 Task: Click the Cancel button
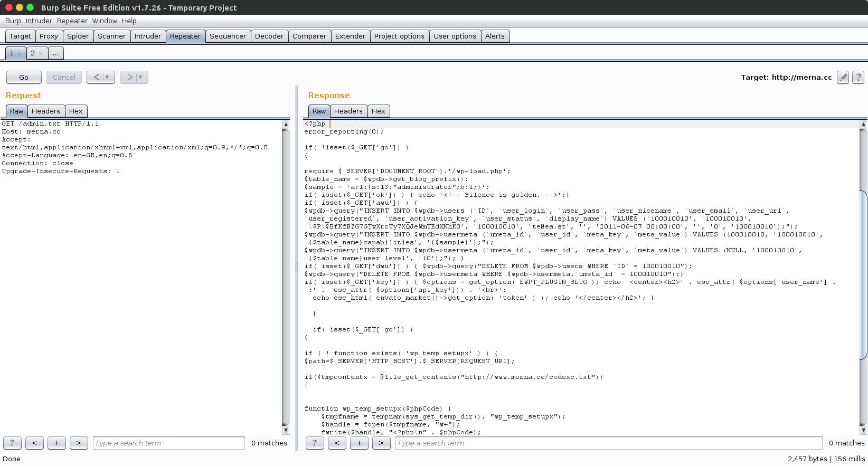(x=64, y=77)
